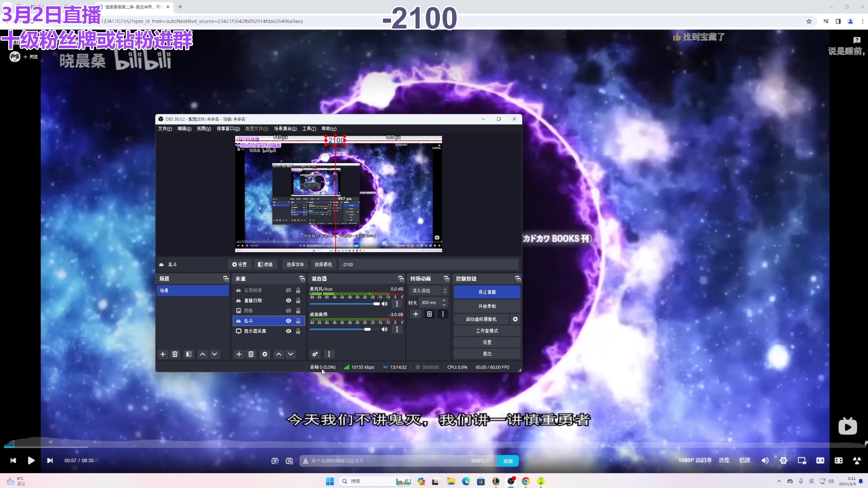Open source properties gear in Sources panel
This screenshot has width=868, height=488.
point(265,354)
